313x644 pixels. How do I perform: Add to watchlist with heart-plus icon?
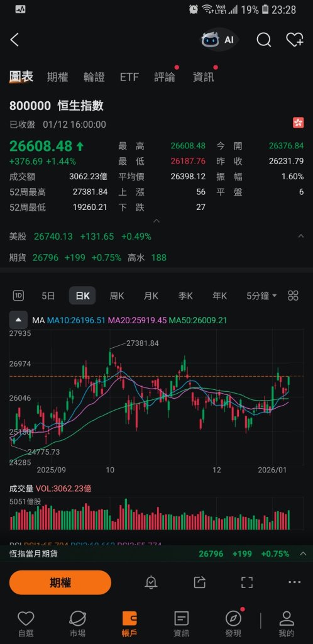tap(295, 40)
